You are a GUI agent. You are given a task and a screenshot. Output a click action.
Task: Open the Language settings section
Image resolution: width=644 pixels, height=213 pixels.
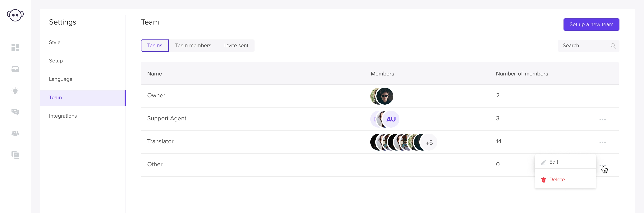(x=61, y=79)
